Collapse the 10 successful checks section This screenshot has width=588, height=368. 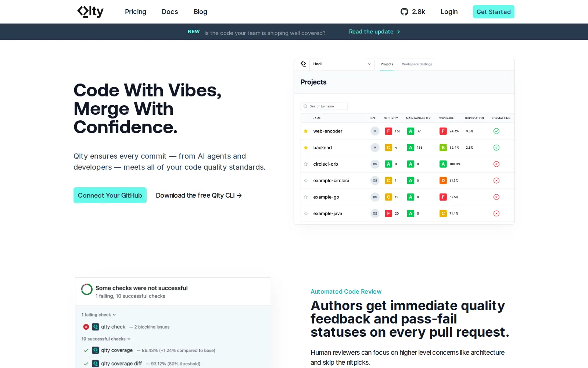[106, 339]
